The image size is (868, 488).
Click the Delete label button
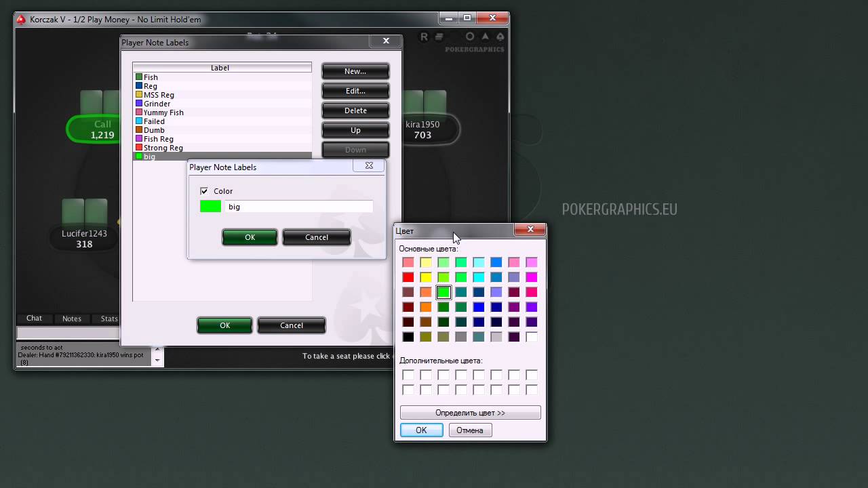coord(355,110)
